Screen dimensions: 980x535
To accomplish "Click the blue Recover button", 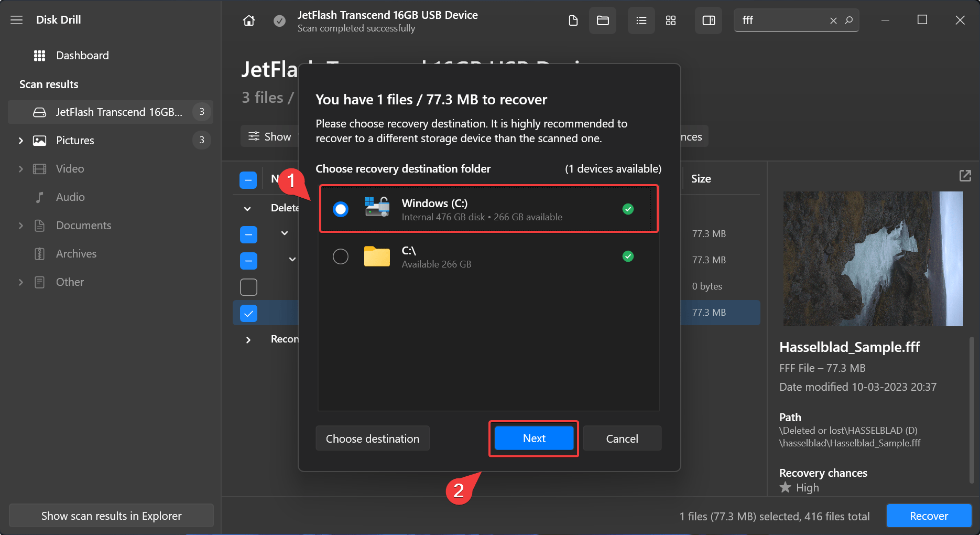I will [929, 516].
